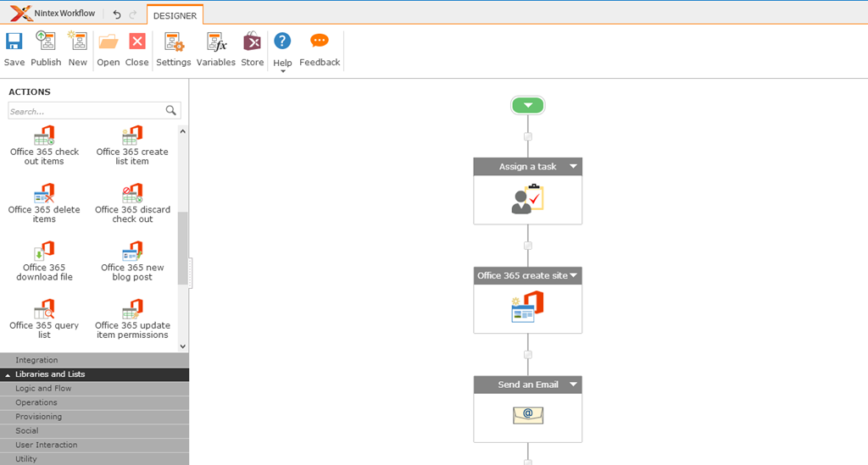Open the Operations category
The image size is (868, 465).
tap(95, 402)
